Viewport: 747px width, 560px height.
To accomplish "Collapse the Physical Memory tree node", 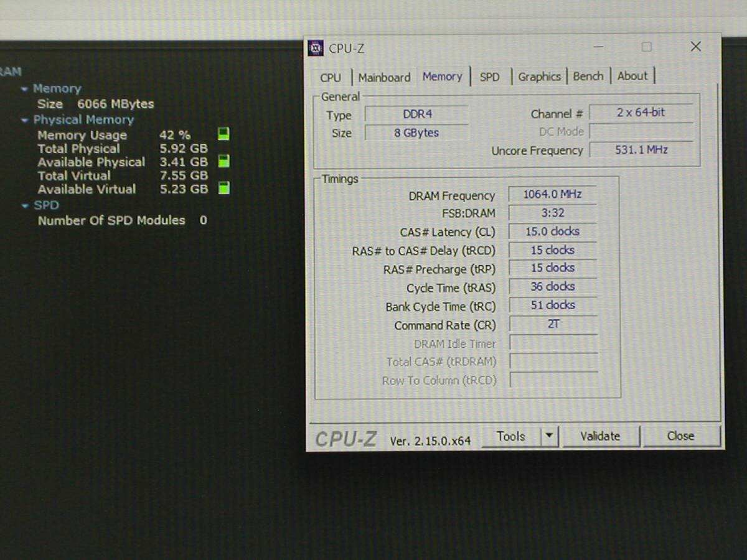I will click(x=24, y=120).
